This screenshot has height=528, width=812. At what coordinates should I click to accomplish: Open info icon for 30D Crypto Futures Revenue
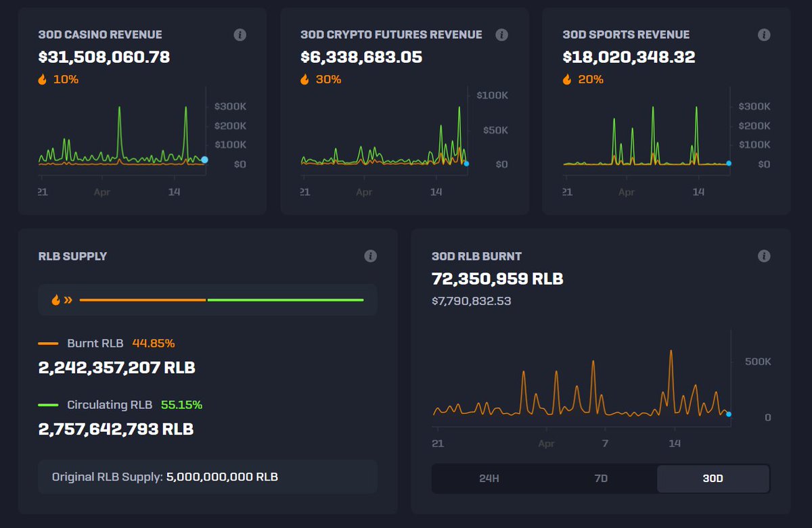[x=501, y=34]
